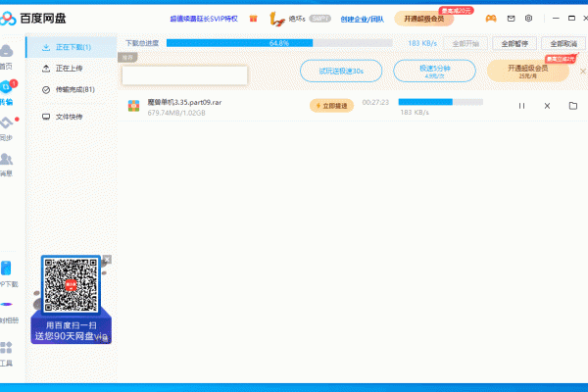Click 全部开始 button
Viewport: 588px width, 392px height.
(465, 43)
